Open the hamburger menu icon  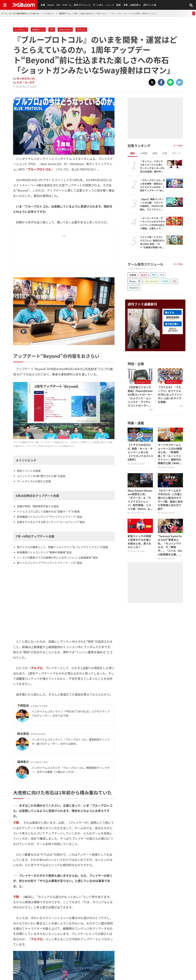[5, 5]
